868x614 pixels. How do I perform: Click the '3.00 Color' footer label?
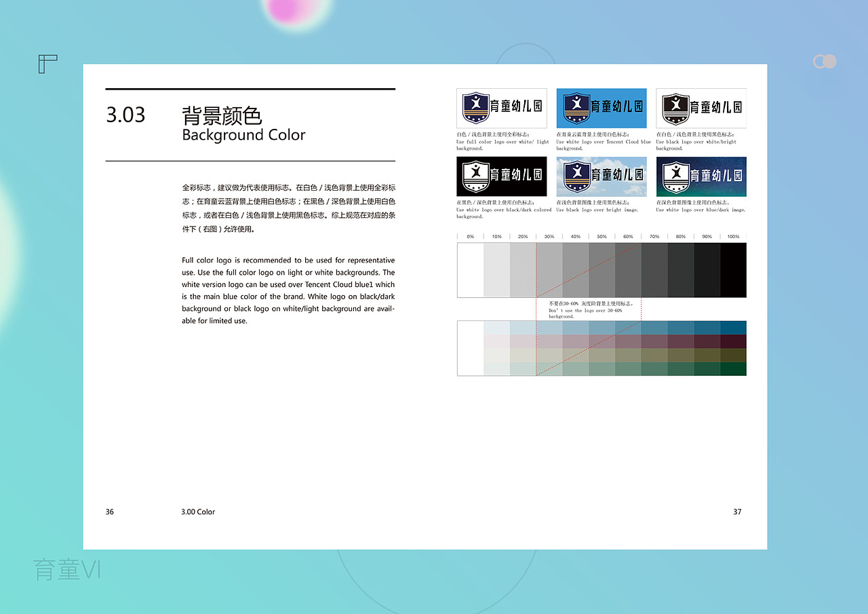tap(198, 512)
